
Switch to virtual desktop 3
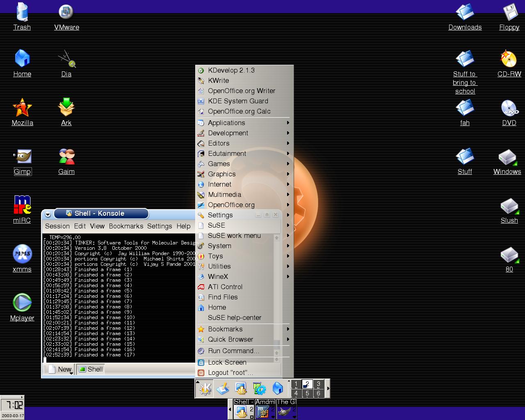[318, 384]
